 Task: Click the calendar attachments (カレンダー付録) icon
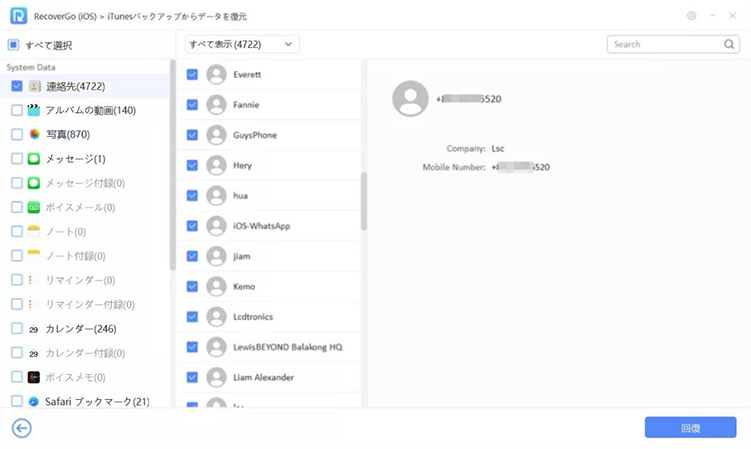click(x=34, y=353)
